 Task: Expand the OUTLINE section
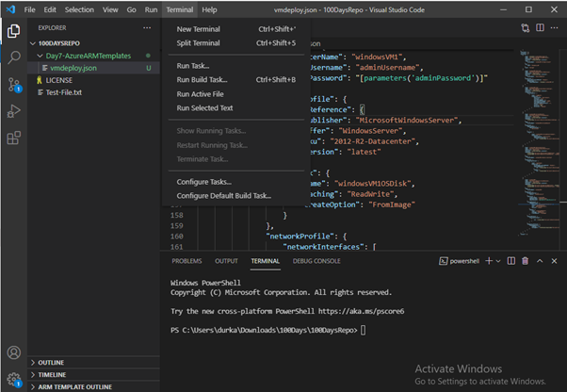click(x=52, y=362)
